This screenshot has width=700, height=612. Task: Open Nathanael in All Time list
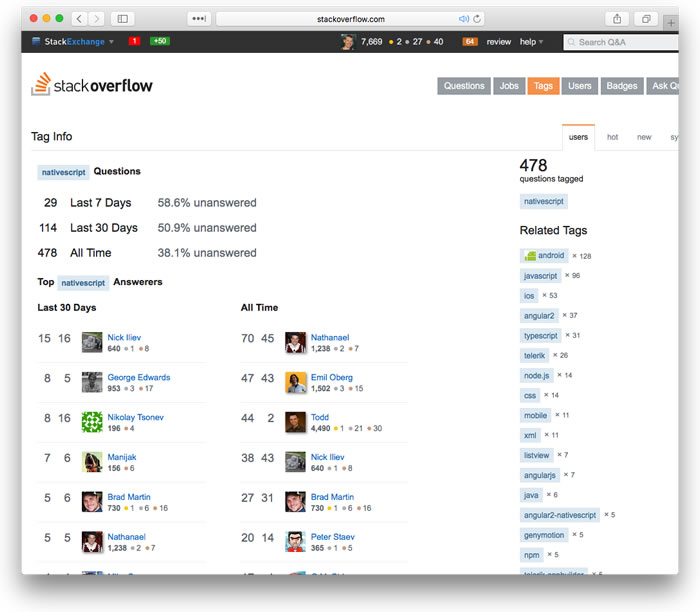330,337
